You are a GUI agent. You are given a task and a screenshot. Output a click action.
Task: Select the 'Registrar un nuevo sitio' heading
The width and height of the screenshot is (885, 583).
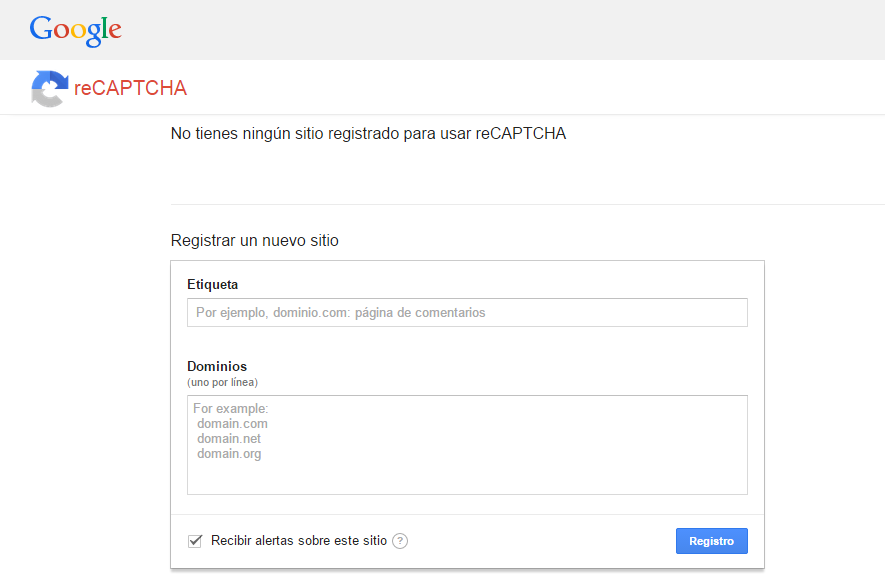tap(255, 240)
